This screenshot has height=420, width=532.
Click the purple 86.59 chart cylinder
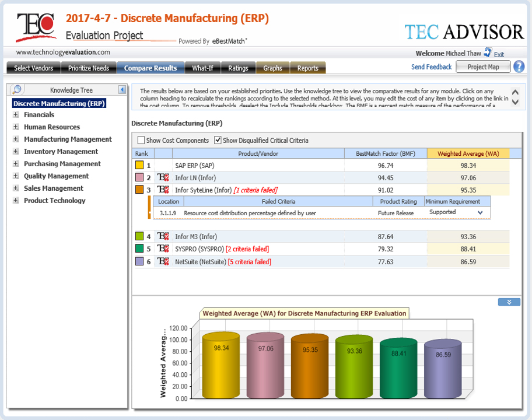tap(443, 369)
